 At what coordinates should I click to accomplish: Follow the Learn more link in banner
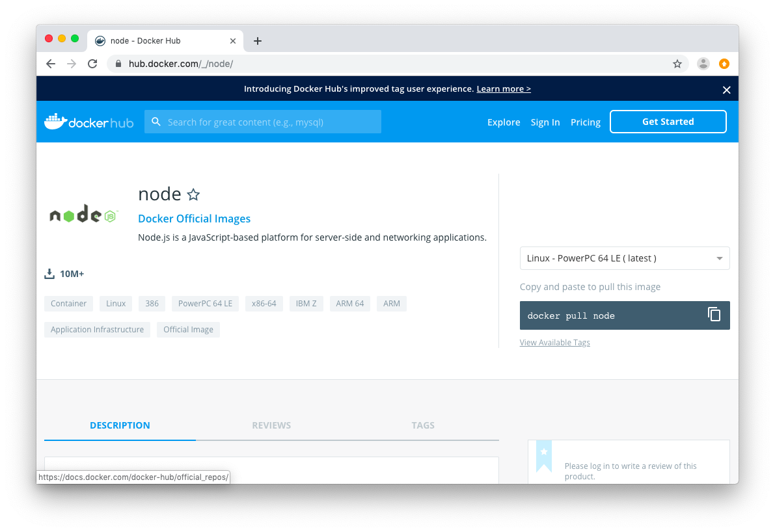click(504, 89)
